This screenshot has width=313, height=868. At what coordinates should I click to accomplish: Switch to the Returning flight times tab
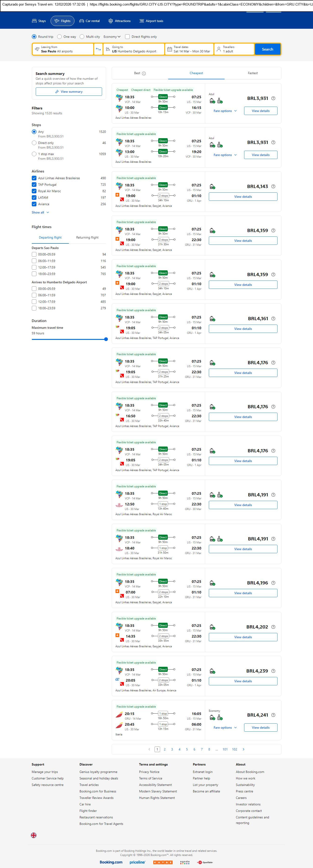point(87,238)
